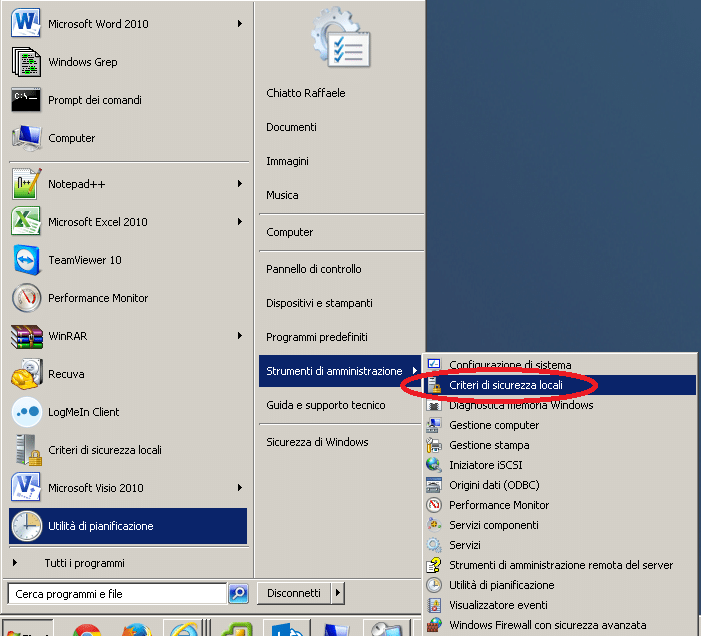Click the Microsoft Excel 2010 icon
This screenshot has width=701, height=636.
pos(26,221)
